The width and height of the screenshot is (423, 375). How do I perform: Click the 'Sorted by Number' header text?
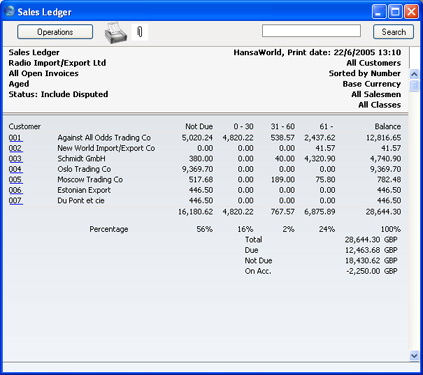coord(365,73)
